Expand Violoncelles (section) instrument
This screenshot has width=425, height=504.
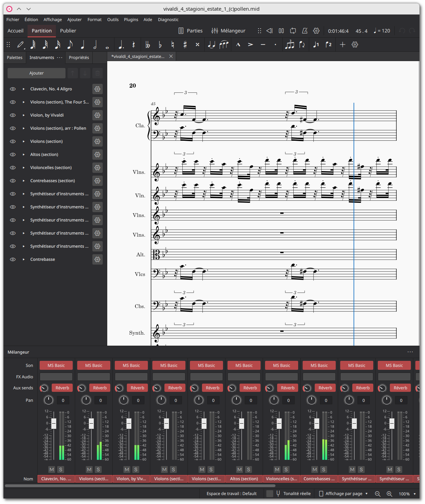point(23,168)
